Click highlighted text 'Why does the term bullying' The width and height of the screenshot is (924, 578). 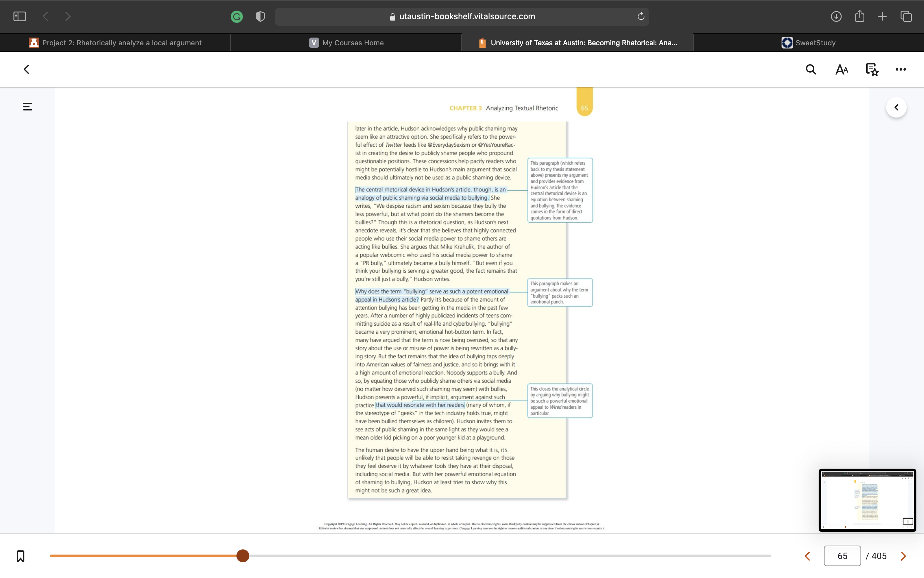click(x=432, y=295)
